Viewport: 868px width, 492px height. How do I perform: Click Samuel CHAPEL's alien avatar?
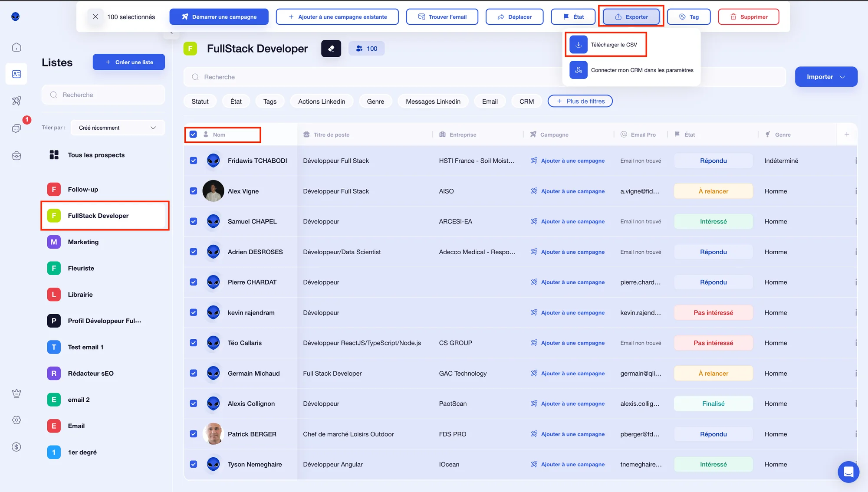point(213,221)
